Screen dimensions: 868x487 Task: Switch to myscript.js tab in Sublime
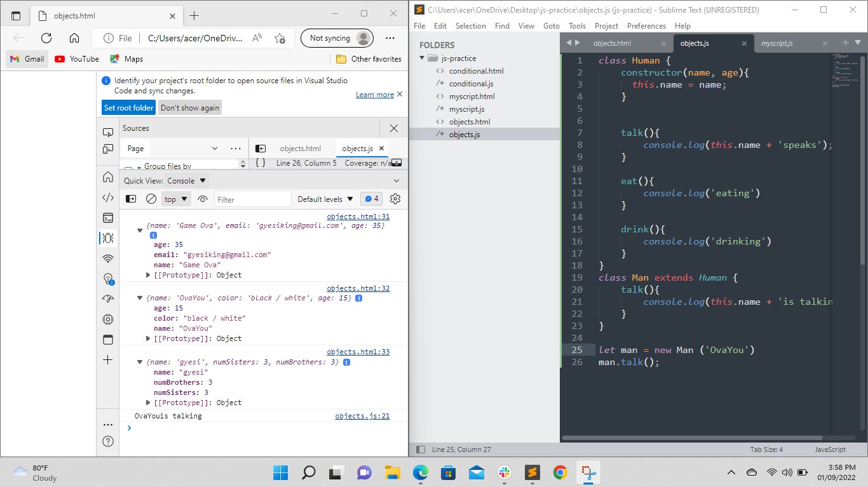776,43
